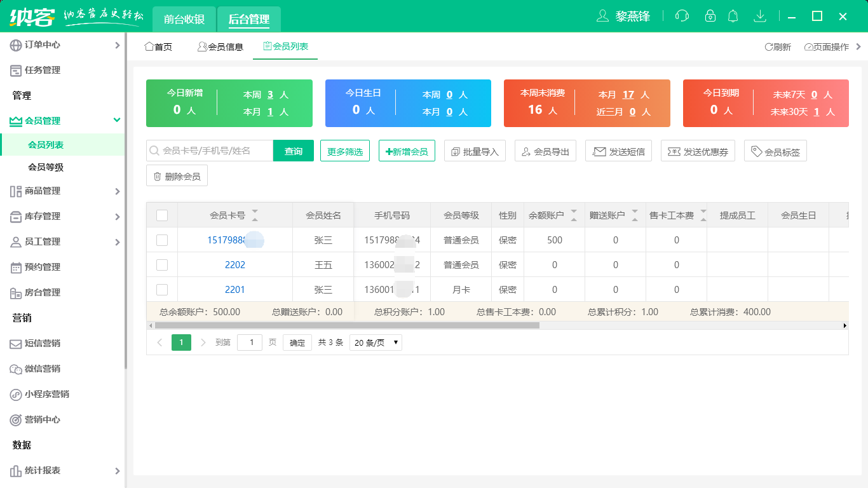Check the box for member card 2202
This screenshot has width=868, height=488.
(x=162, y=265)
